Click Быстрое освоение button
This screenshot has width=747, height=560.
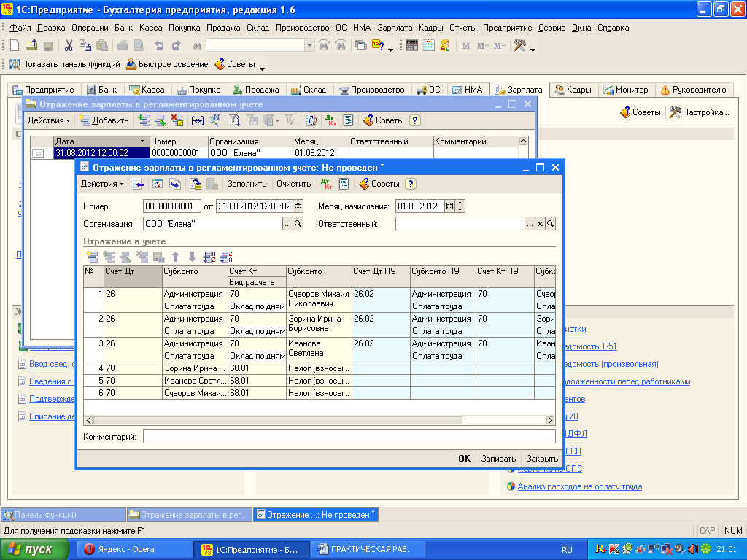[167, 64]
